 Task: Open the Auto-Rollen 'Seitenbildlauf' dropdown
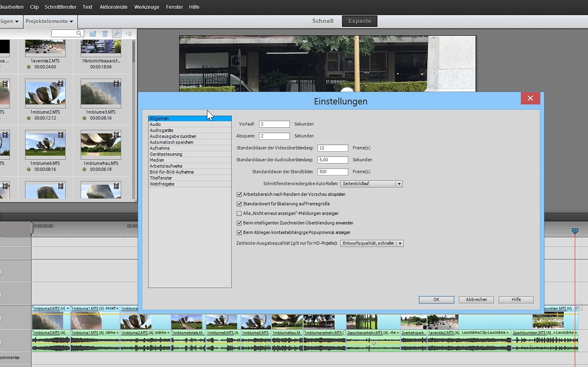[x=371, y=184]
